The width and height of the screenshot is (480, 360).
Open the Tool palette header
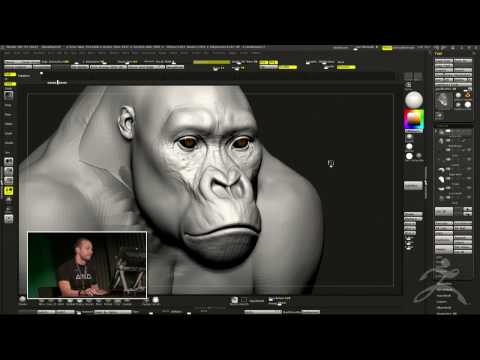[439, 53]
